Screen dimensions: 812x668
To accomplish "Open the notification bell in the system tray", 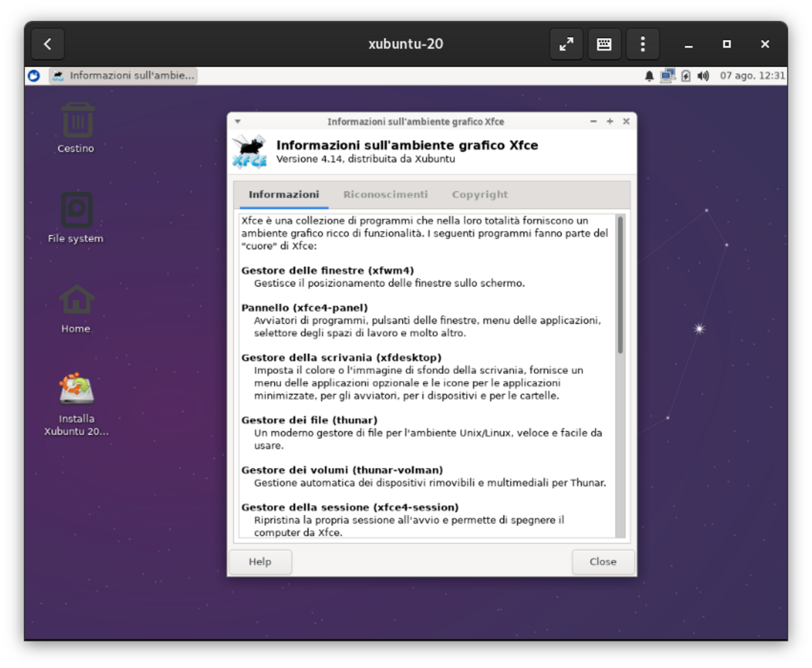I will (x=648, y=75).
